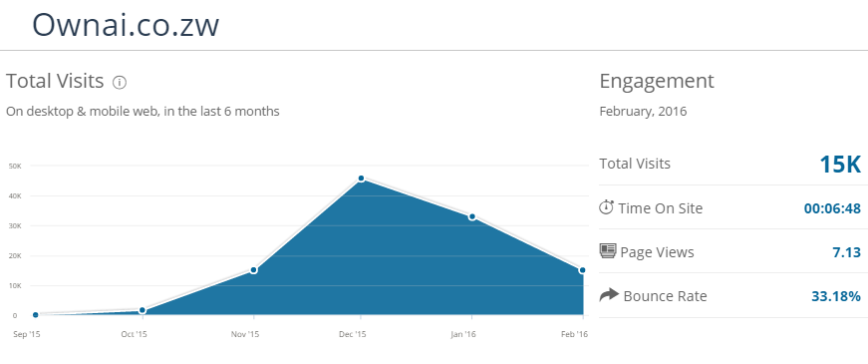This screenshot has height=364, width=868.
Task: Select the Nov '15 data point
Action: [253, 270]
